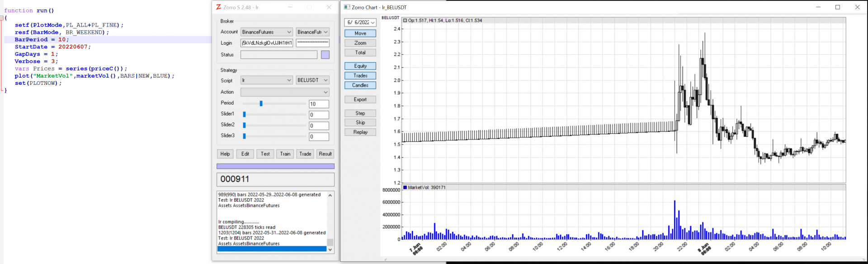Toggle the Trades display button
Image resolution: width=868 pixels, height=264 pixels.
point(360,75)
